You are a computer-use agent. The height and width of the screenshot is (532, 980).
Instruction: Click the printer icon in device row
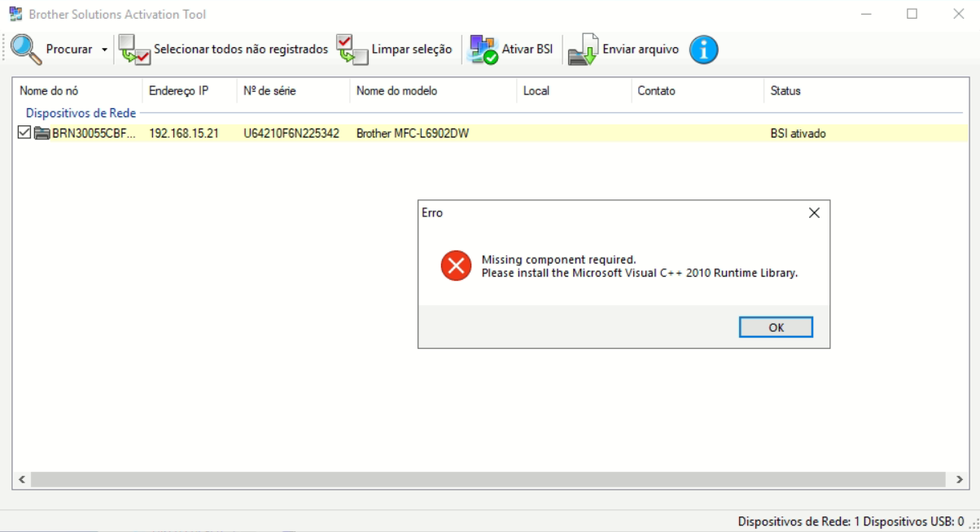[42, 133]
